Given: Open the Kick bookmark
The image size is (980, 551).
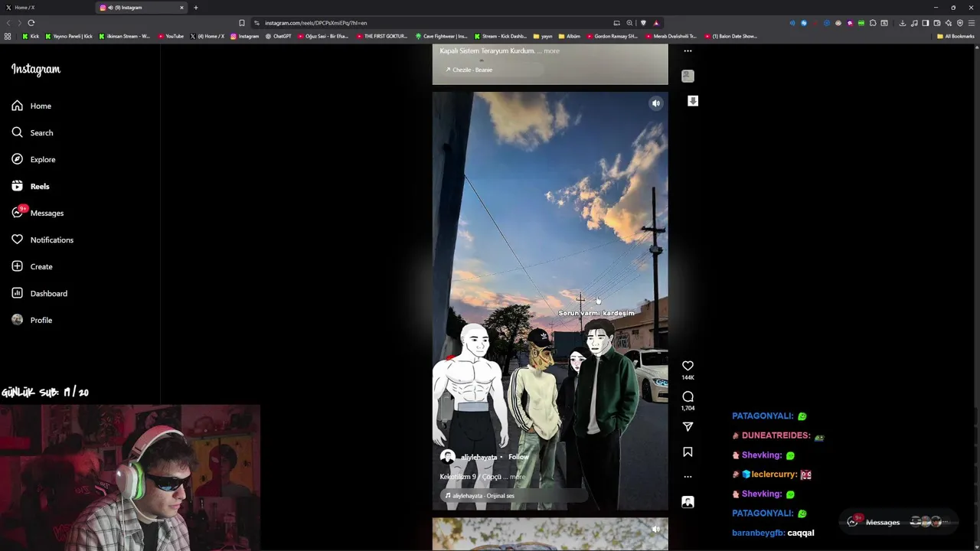Looking at the screenshot, I should point(31,36).
